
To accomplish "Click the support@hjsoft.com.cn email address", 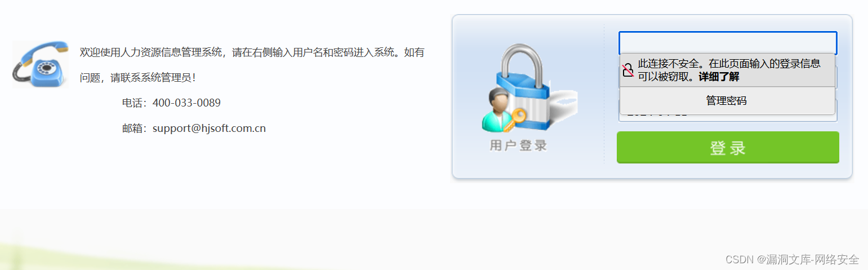I will click(209, 128).
